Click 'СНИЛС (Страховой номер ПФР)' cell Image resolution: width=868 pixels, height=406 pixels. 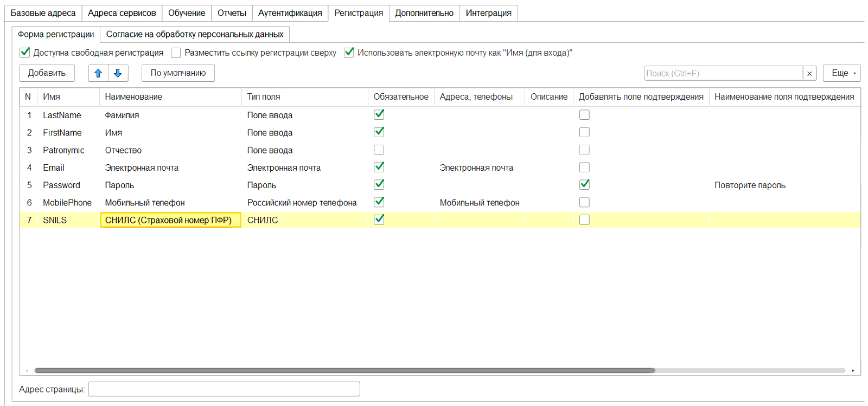[170, 220]
